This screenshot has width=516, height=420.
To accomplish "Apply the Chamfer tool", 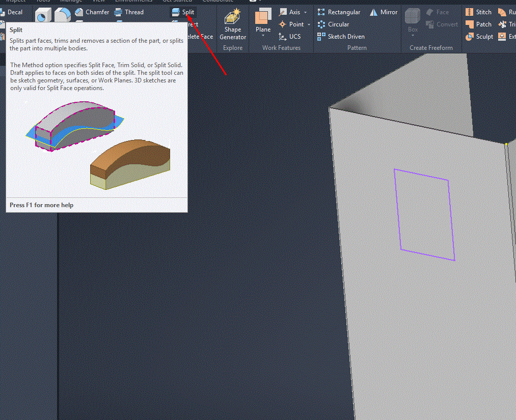I will pyautogui.click(x=97, y=12).
